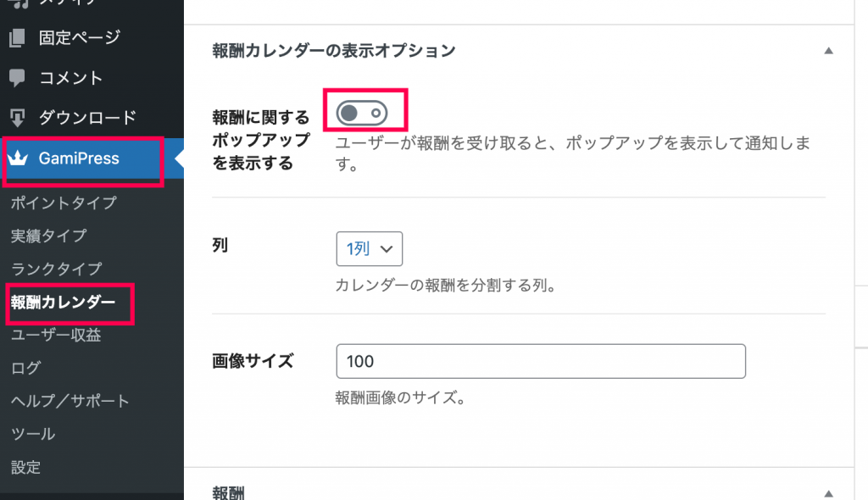Open the 報酬カレンダー submenu item
Screen dimensions: 868x500
click(63, 302)
